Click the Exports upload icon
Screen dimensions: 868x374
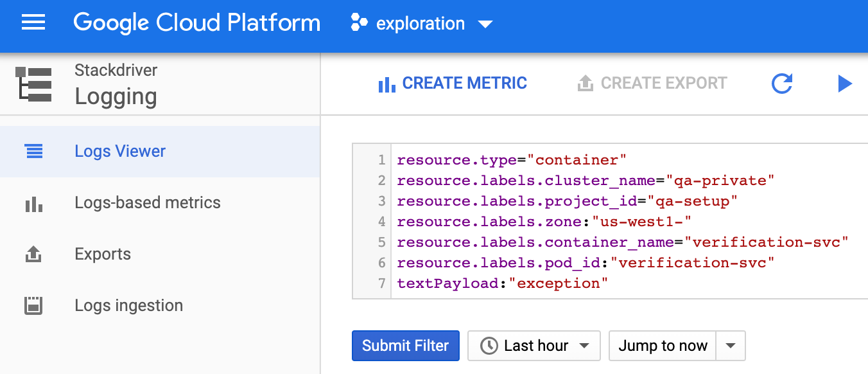point(33,254)
